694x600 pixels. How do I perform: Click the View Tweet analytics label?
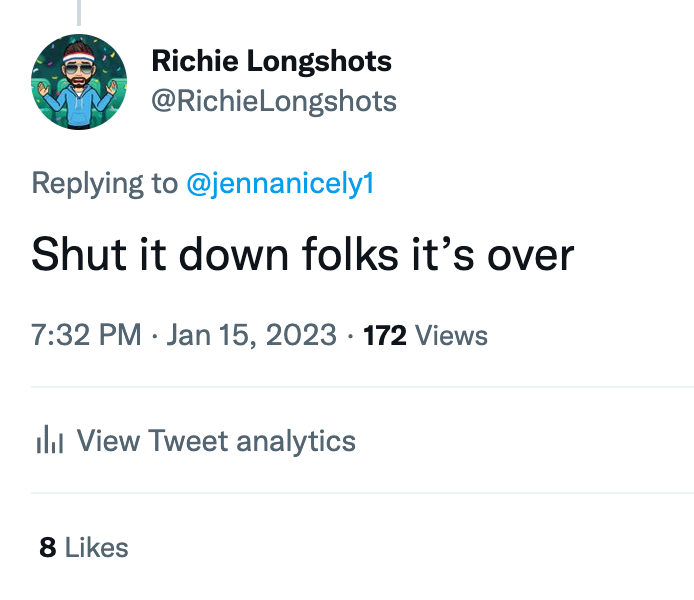pos(216,440)
